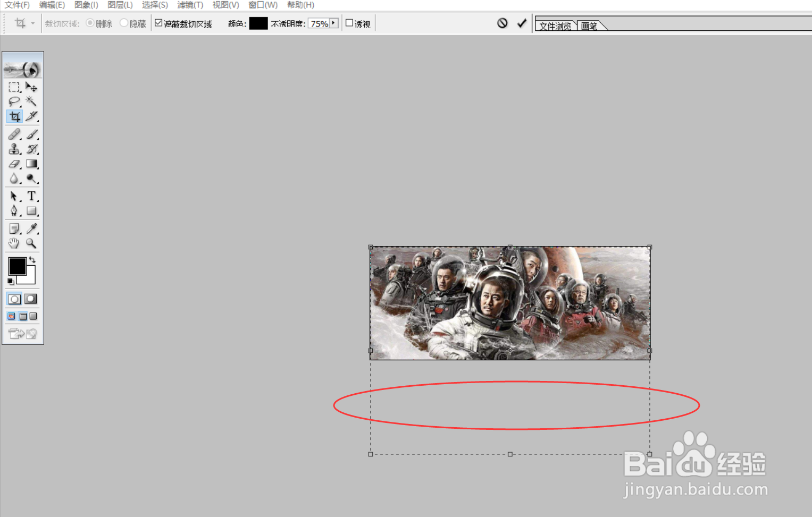Select the Pen tool
The width and height of the screenshot is (812, 517).
14,211
